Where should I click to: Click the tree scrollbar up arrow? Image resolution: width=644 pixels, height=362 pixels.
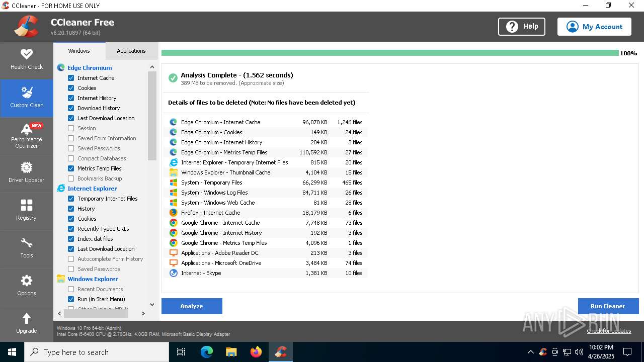(x=152, y=67)
